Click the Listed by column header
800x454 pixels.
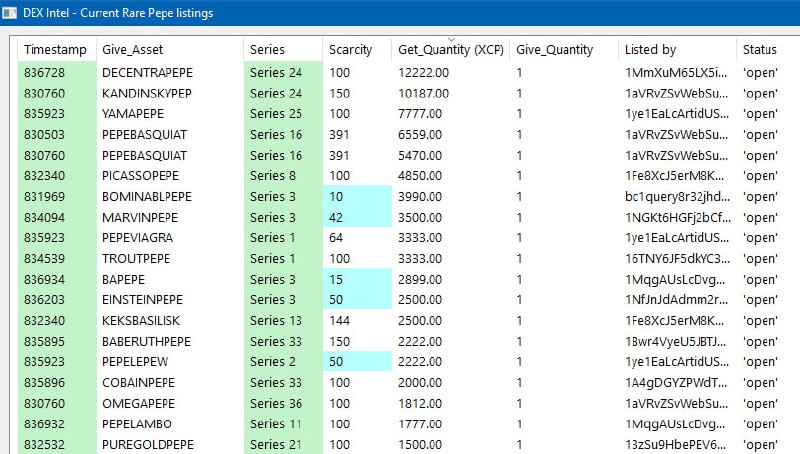677,49
